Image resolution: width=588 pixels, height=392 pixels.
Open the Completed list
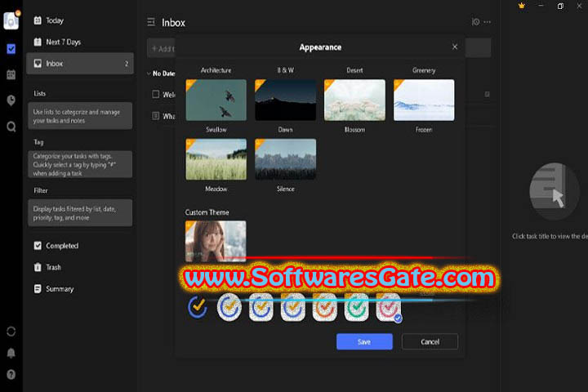tap(80, 246)
